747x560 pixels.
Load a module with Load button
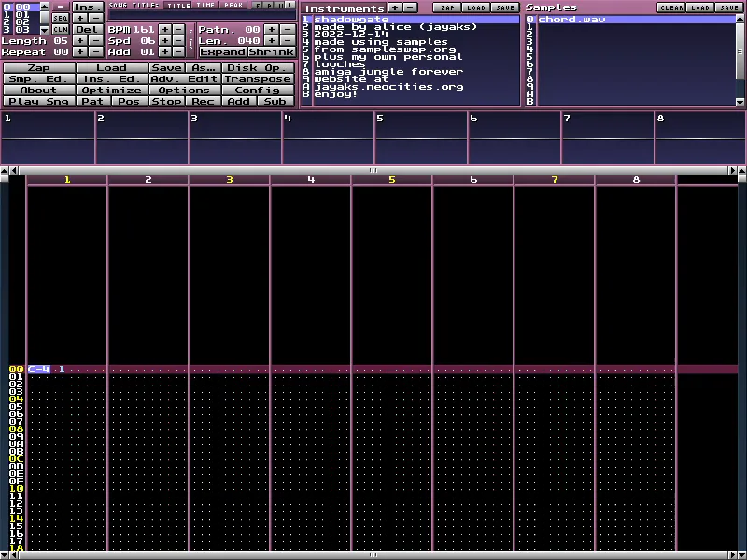[x=112, y=67]
